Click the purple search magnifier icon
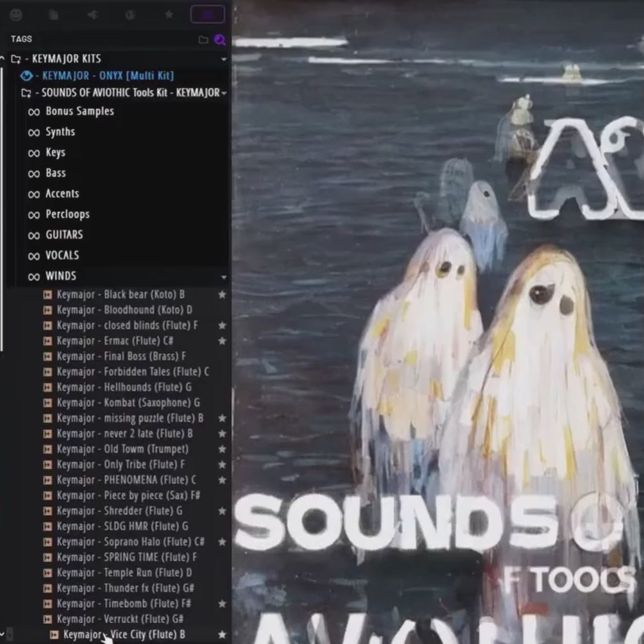 tap(220, 39)
